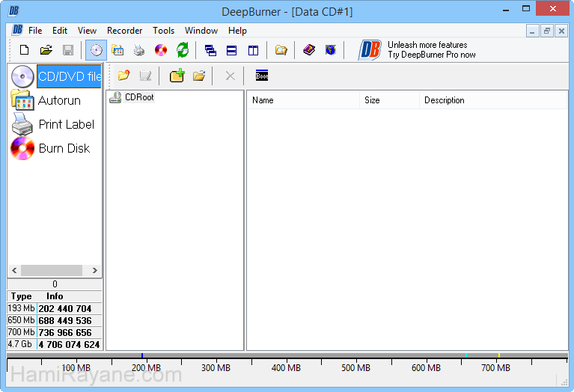Screen dimensions: 574x392
Task: Open the Autorun editor toolbar icon
Action: point(117,50)
